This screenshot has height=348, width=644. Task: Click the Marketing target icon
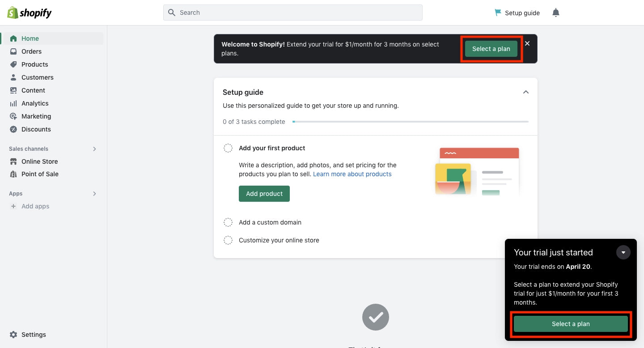[x=13, y=116]
